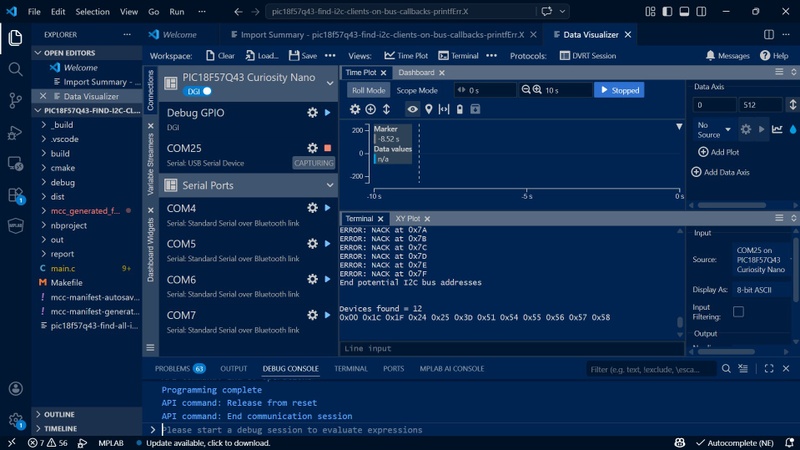
Task: Click the time plot settings gear icon
Action: click(355, 109)
